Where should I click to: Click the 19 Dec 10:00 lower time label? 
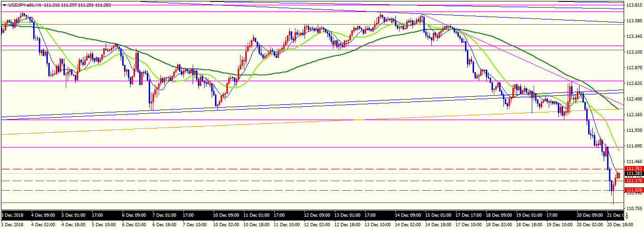[559, 224]
